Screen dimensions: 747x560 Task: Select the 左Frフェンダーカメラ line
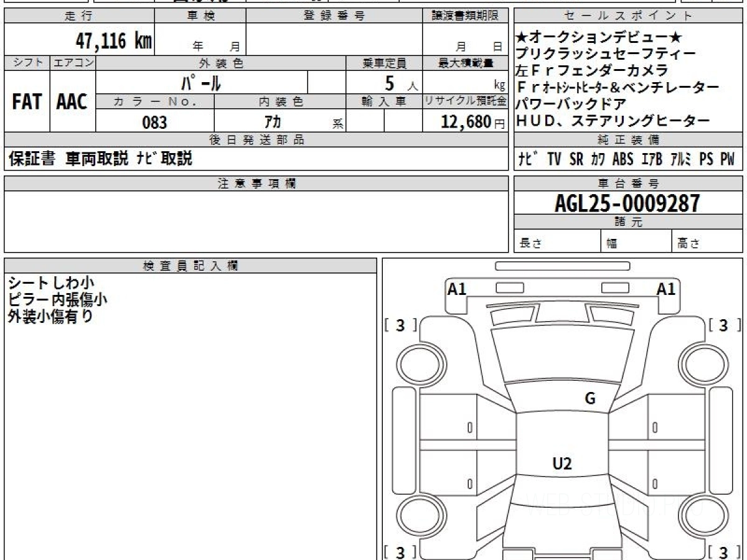point(593,70)
